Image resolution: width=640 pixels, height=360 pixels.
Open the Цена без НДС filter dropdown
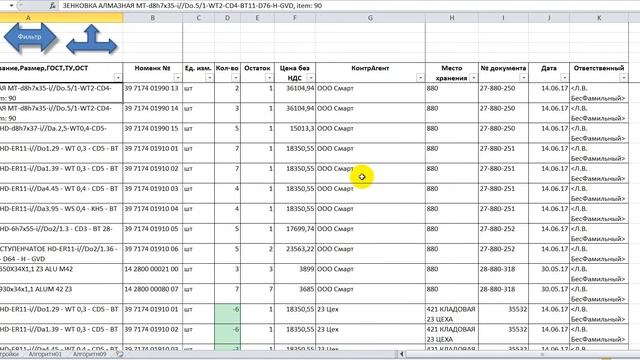point(311,78)
